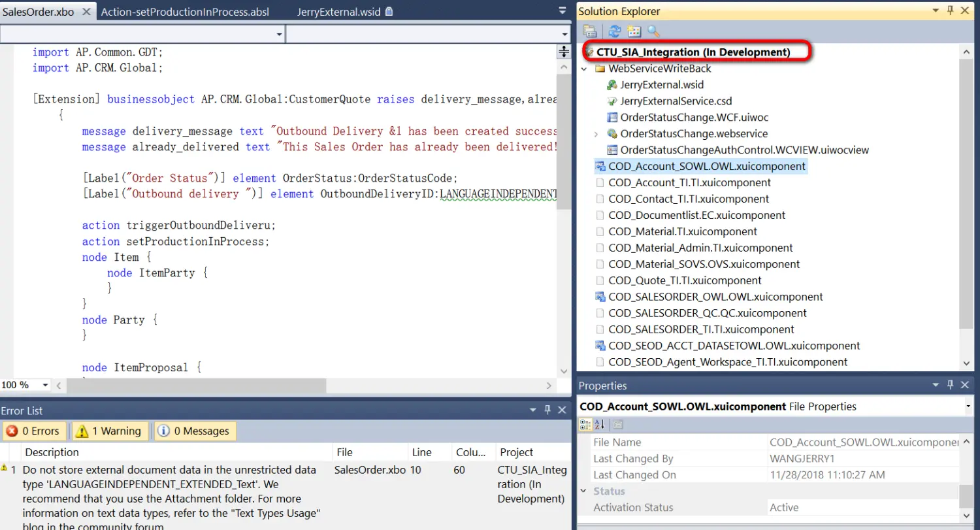The height and width of the screenshot is (530, 980).
Task: Toggle the 0 Errors filter
Action: (33, 431)
